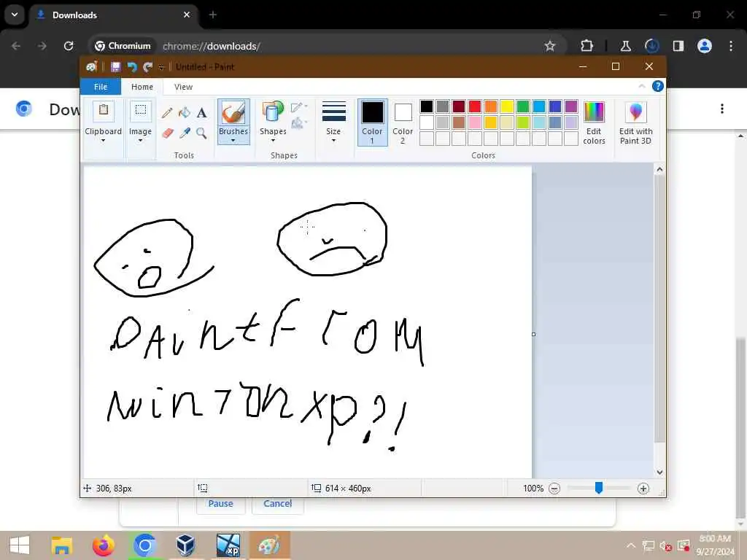Expand the Shapes dropdown arrow
747x560 pixels.
[273, 141]
